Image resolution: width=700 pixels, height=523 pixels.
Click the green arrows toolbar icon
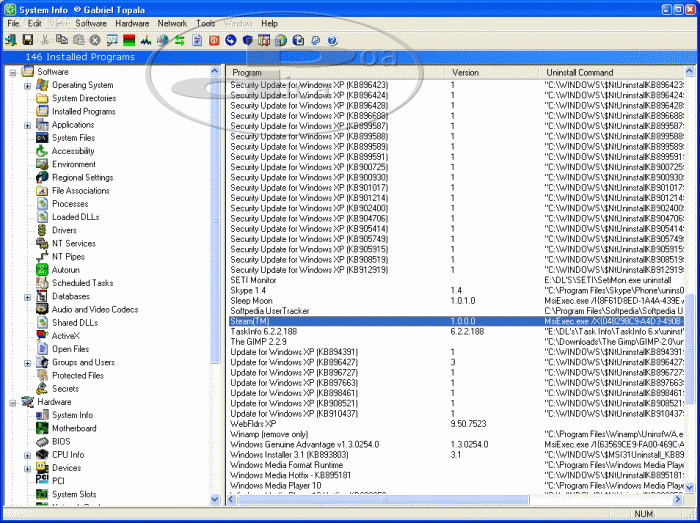[x=178, y=40]
